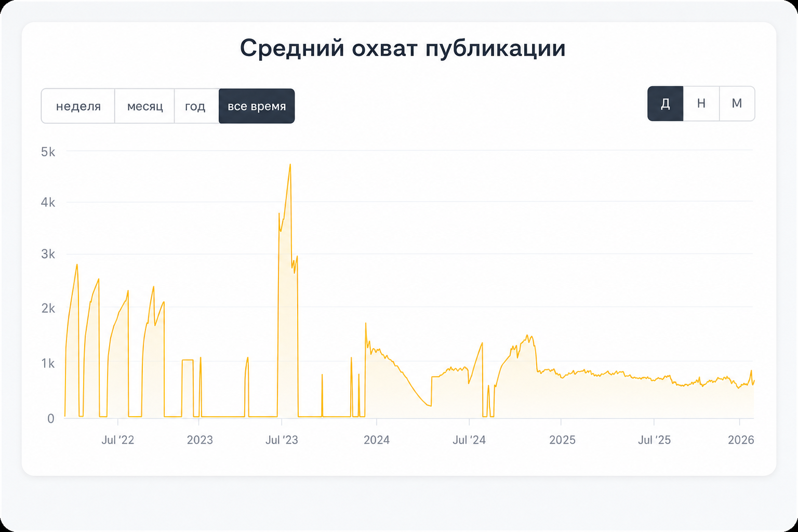The height and width of the screenshot is (532, 798).
Task: Set granularity to М (months)
Action: pos(737,103)
